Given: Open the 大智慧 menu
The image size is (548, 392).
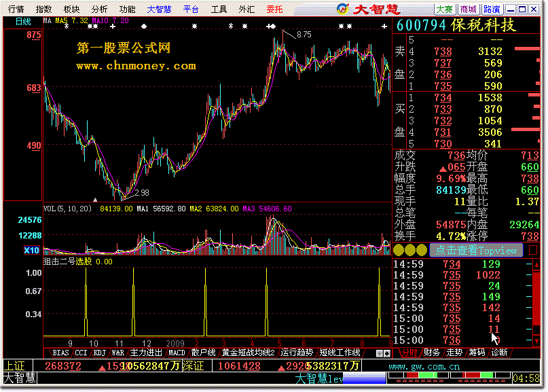Looking at the screenshot, I should tap(159, 9).
